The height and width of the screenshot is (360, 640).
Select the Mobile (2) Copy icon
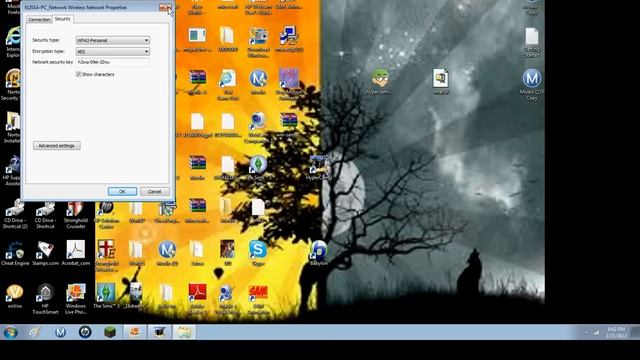532,84
